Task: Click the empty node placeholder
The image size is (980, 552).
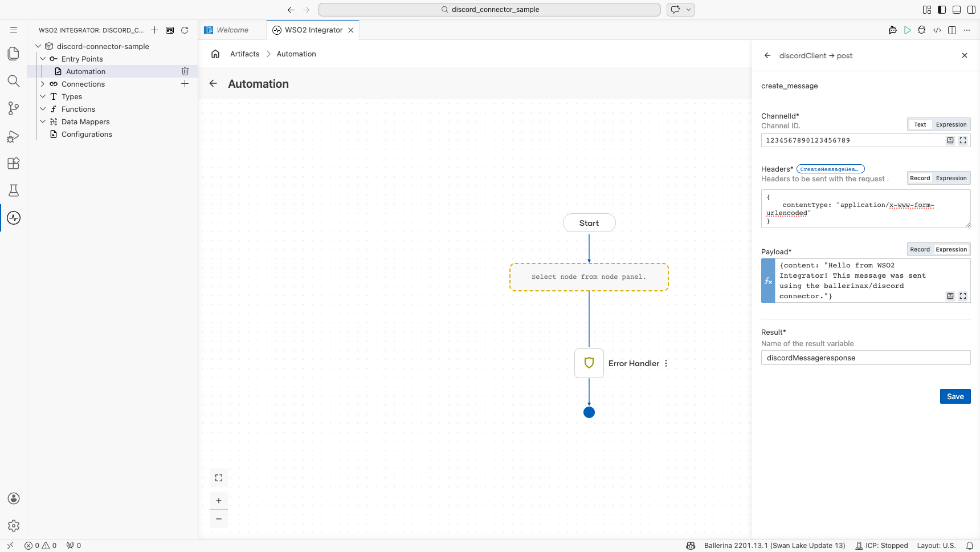Action: coord(589,277)
